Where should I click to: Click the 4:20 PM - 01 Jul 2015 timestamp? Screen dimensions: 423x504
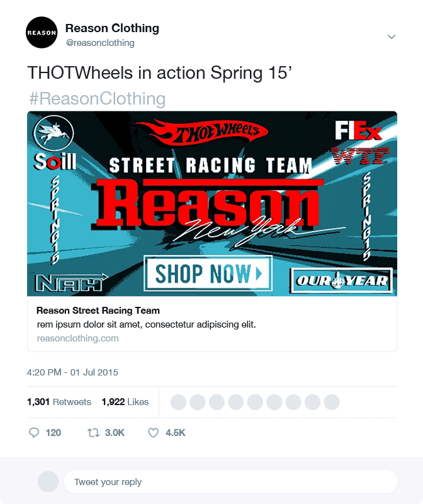point(72,372)
